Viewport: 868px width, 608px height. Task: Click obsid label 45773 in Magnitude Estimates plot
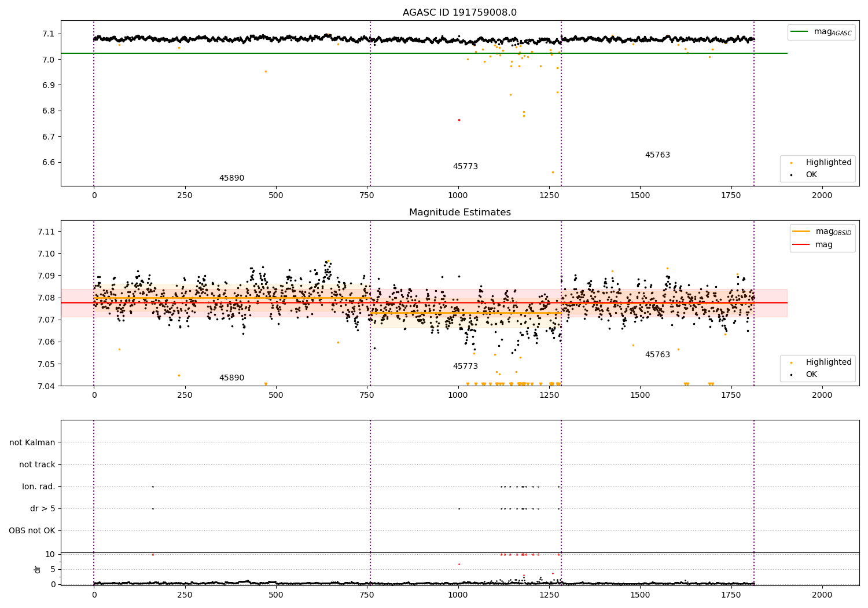click(465, 367)
